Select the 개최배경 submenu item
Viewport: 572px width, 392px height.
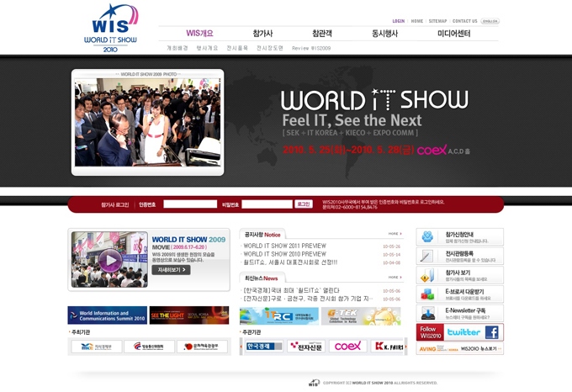pyautogui.click(x=177, y=48)
